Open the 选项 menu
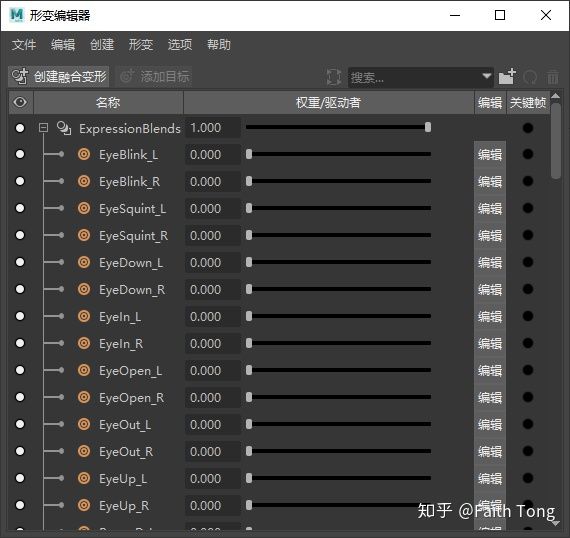 (180, 45)
